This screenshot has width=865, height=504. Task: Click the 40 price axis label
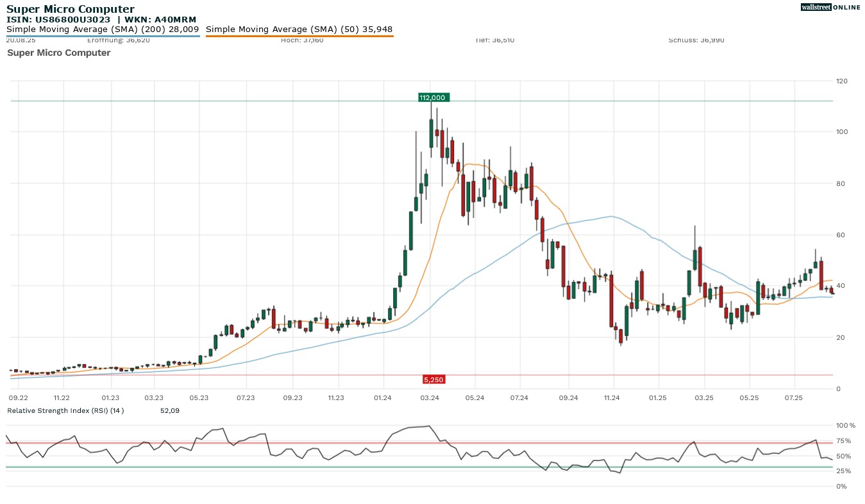[840, 286]
